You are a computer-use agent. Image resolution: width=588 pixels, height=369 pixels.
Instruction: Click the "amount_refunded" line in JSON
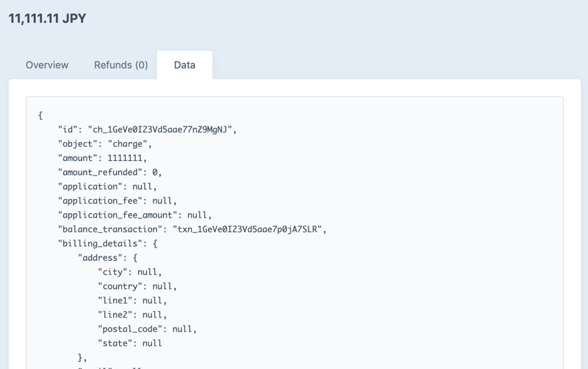click(x=110, y=172)
